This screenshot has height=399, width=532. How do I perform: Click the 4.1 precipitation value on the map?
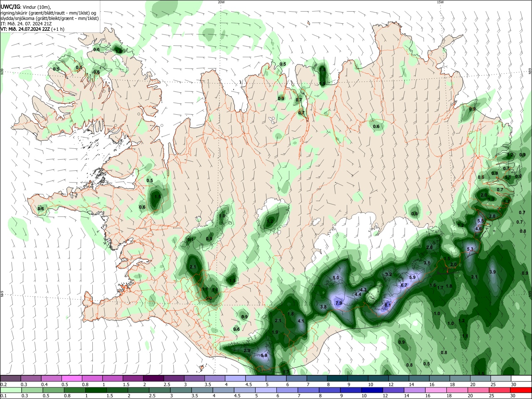coord(301,321)
